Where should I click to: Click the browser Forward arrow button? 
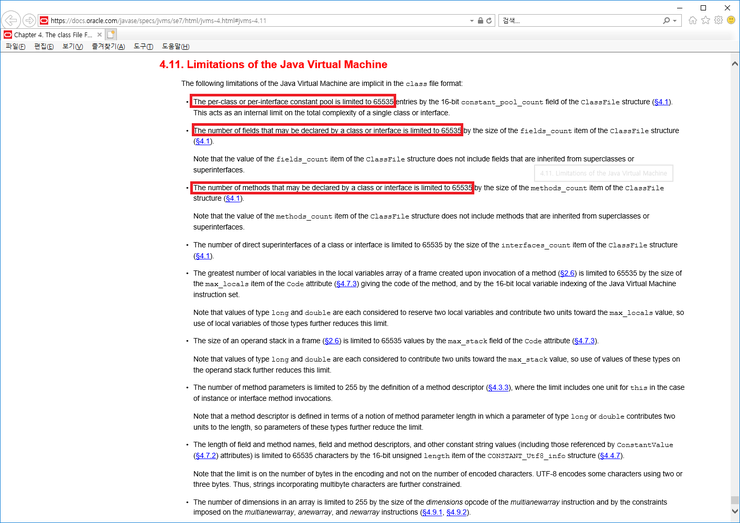point(30,20)
